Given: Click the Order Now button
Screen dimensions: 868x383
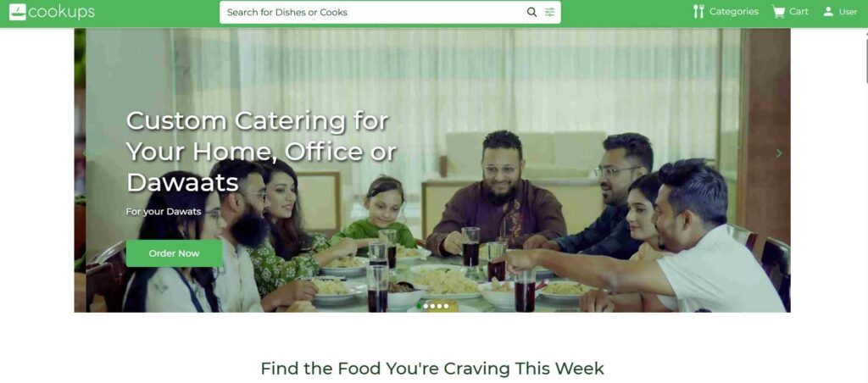Looking at the screenshot, I should click(175, 253).
